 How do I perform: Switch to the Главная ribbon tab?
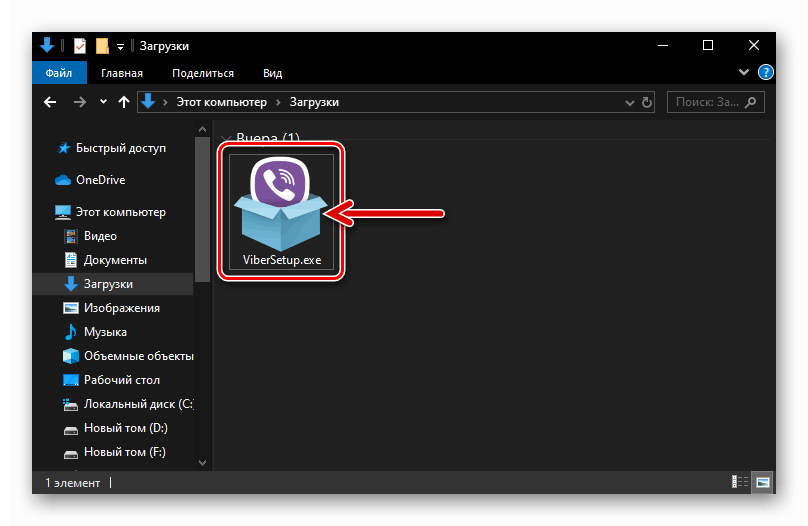122,73
